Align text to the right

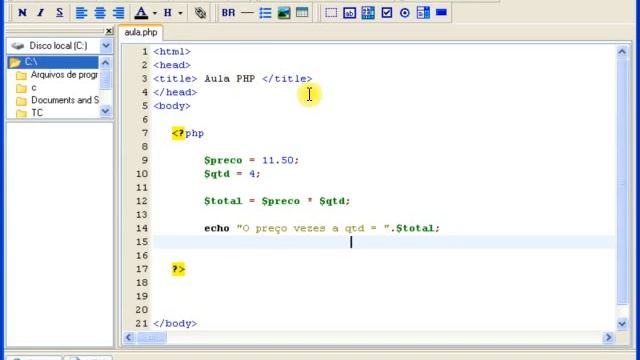118,13
